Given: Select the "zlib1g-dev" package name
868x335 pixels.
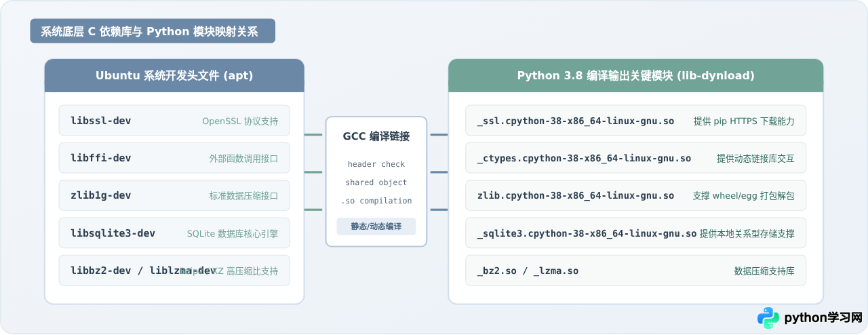Looking at the screenshot, I should coord(101,195).
